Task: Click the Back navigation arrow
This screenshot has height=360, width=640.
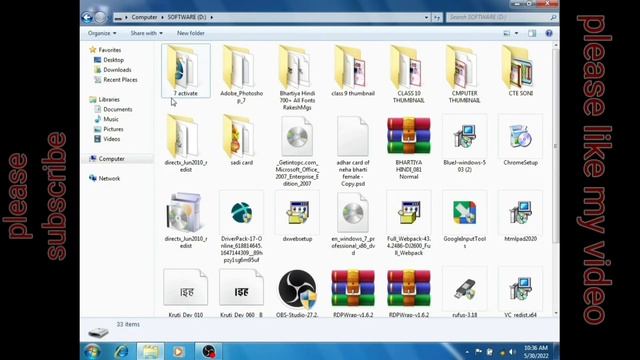Action: 87,17
